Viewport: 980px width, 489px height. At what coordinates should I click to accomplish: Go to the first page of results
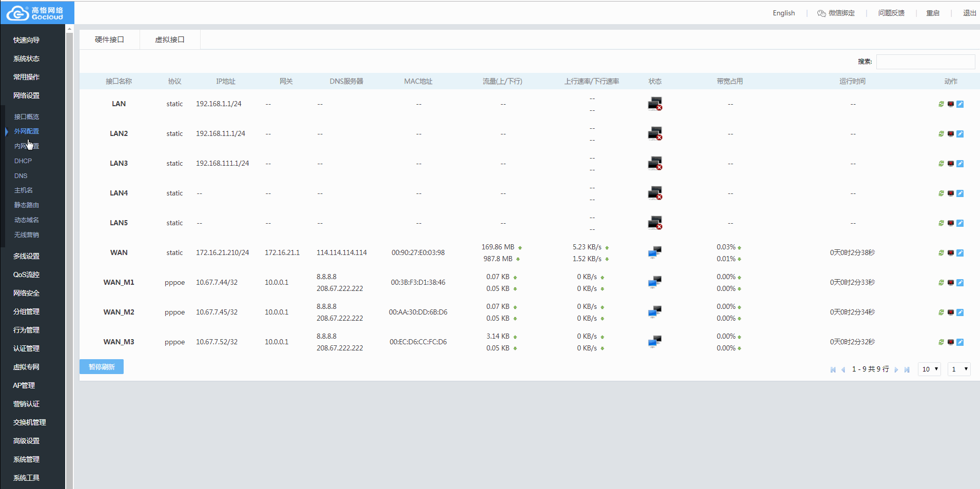(x=833, y=369)
